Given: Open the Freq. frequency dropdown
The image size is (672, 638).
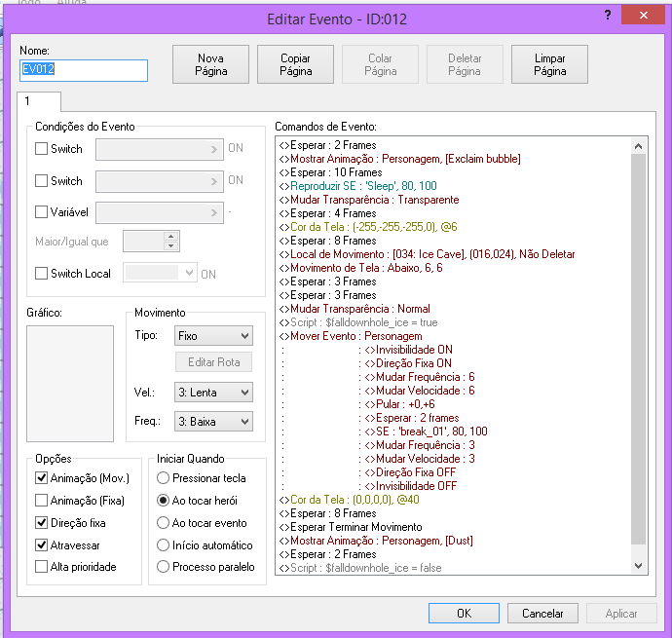Looking at the screenshot, I should coord(213,422).
